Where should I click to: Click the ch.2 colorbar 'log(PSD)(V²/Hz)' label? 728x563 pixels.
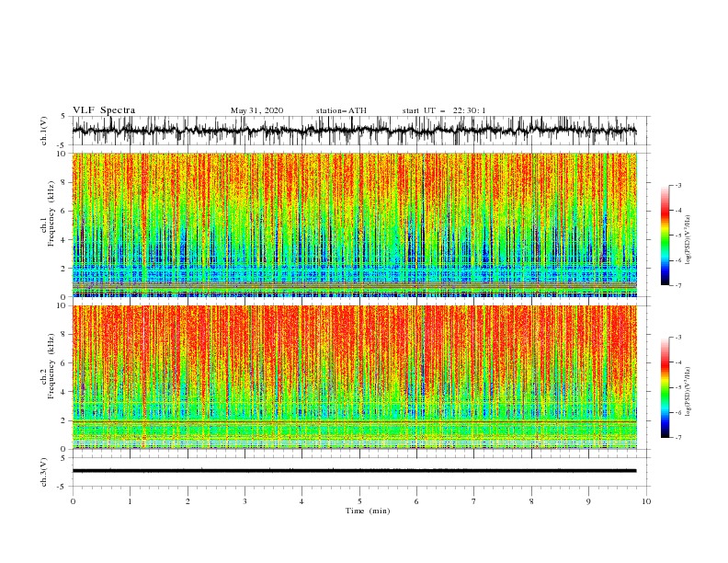pos(688,391)
